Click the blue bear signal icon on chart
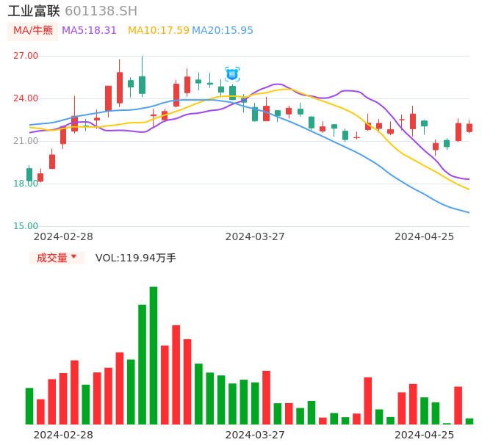 pos(232,74)
